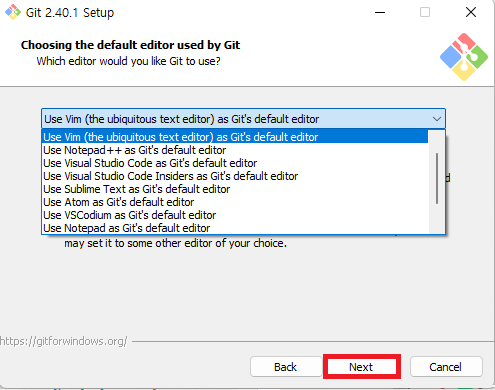Image resolution: width=495 pixels, height=390 pixels.
Task: Click the Git logo icon in title bar
Action: [13, 12]
